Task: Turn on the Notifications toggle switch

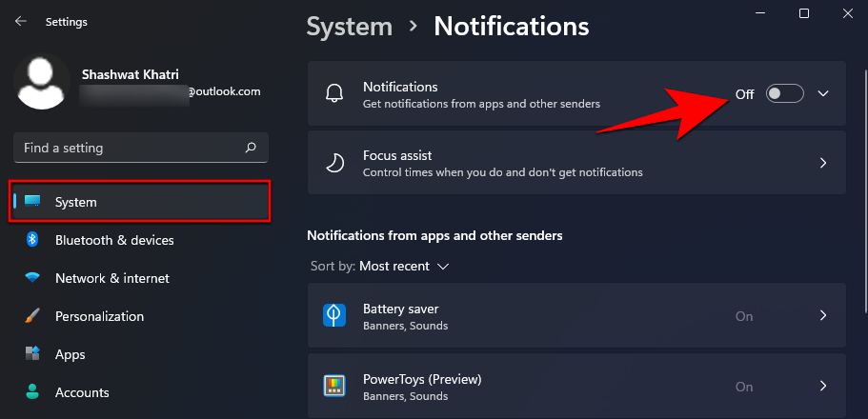Action: pos(785,93)
